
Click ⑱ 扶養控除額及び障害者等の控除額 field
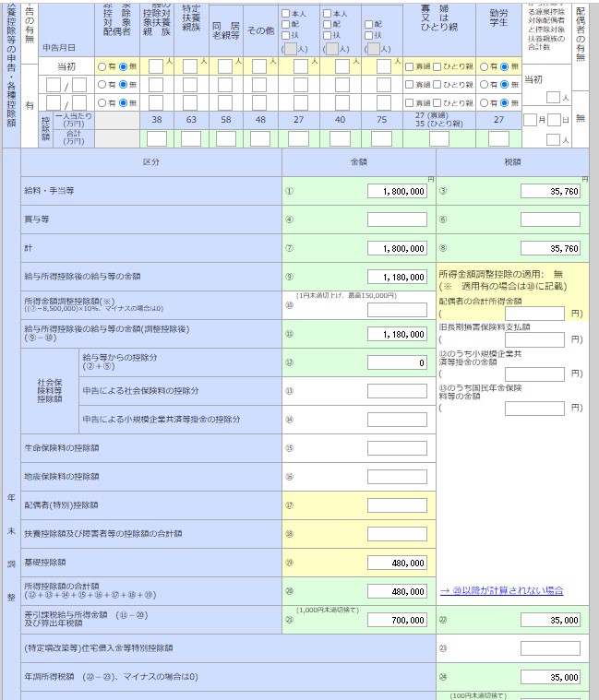click(397, 534)
